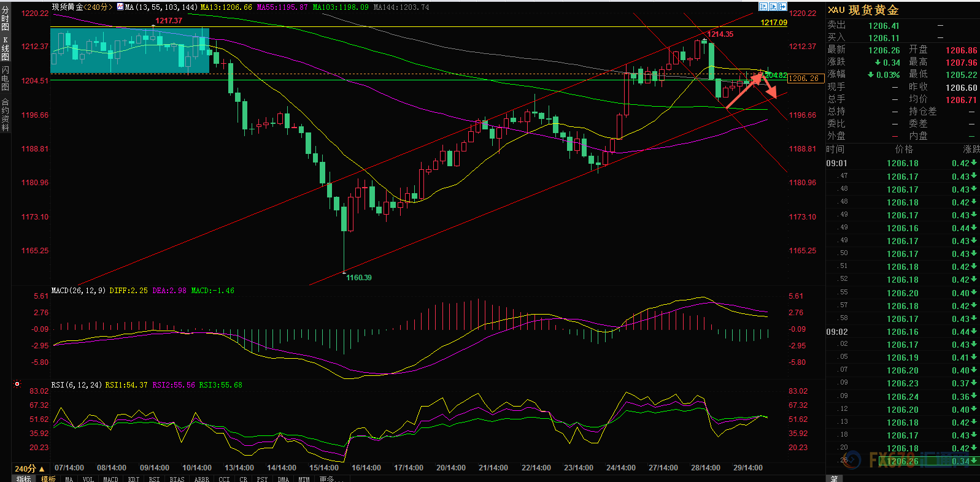Select the RSI indicator tab
This screenshot has height=482, width=980.
click(x=154, y=479)
